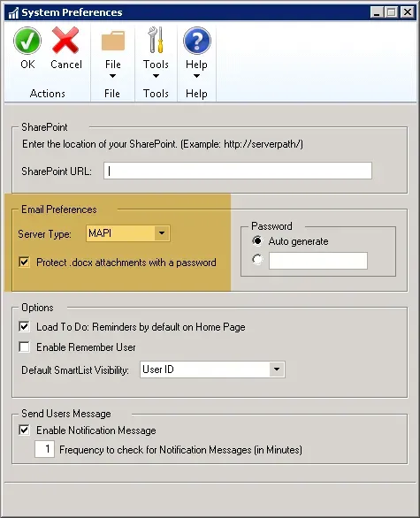Open the File folder icon menu
This screenshot has height=518, width=420.
coord(113,41)
